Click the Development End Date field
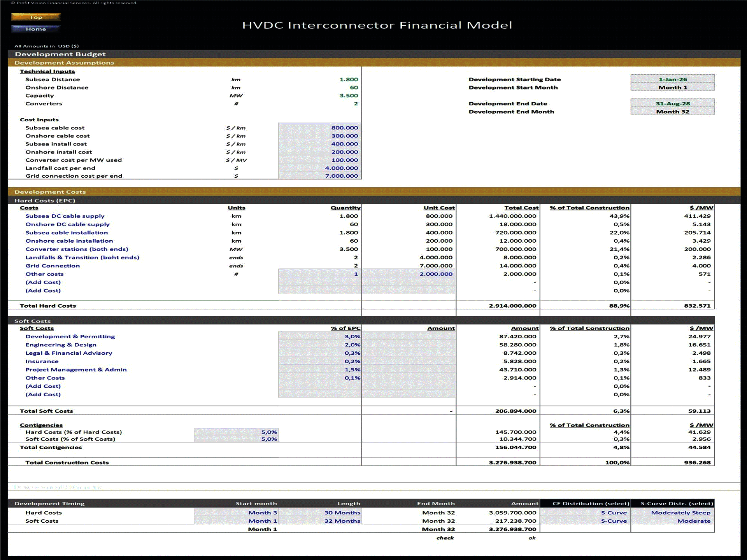 tap(673, 103)
